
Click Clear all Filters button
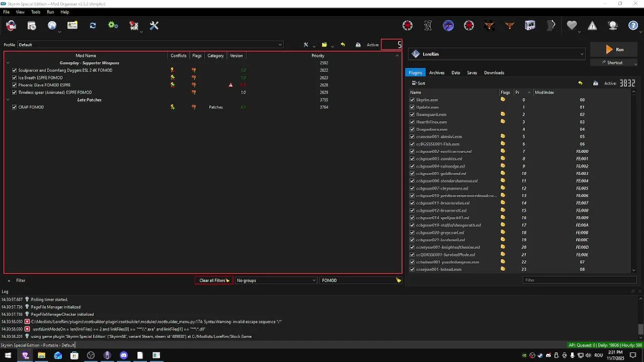214,281
